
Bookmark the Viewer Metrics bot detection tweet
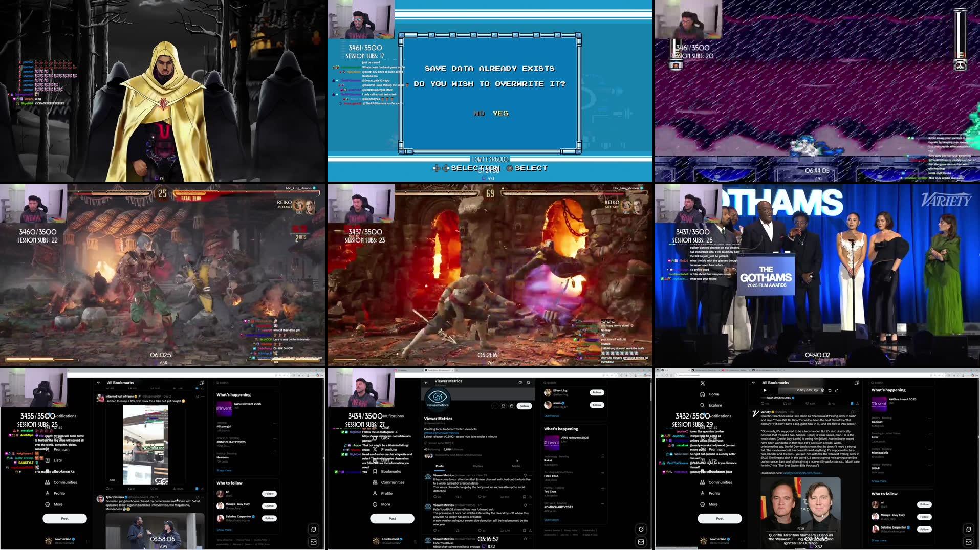point(524,497)
